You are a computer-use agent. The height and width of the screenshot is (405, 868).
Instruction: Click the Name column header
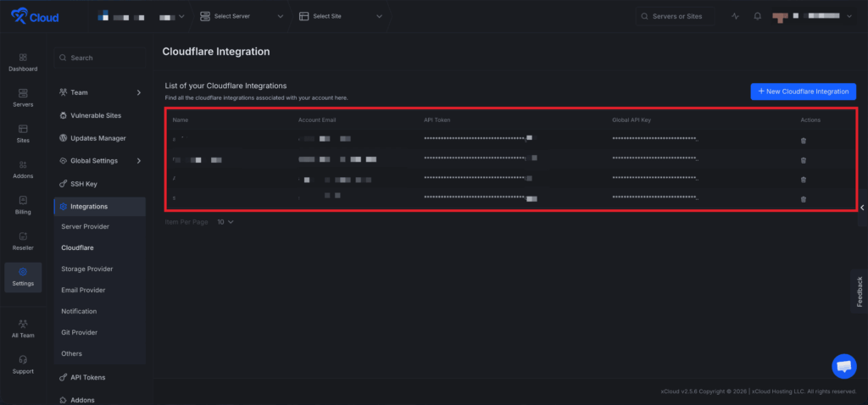[181, 120]
